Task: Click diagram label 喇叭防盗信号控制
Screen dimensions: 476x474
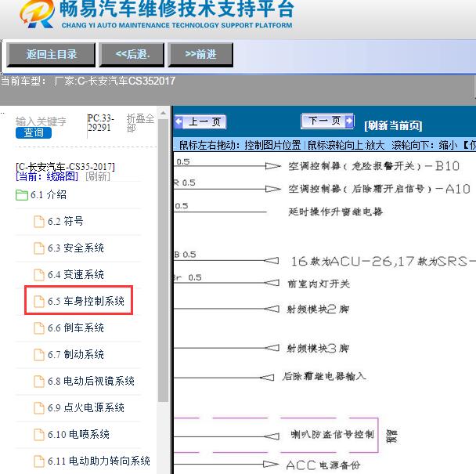Action: [x=332, y=435]
